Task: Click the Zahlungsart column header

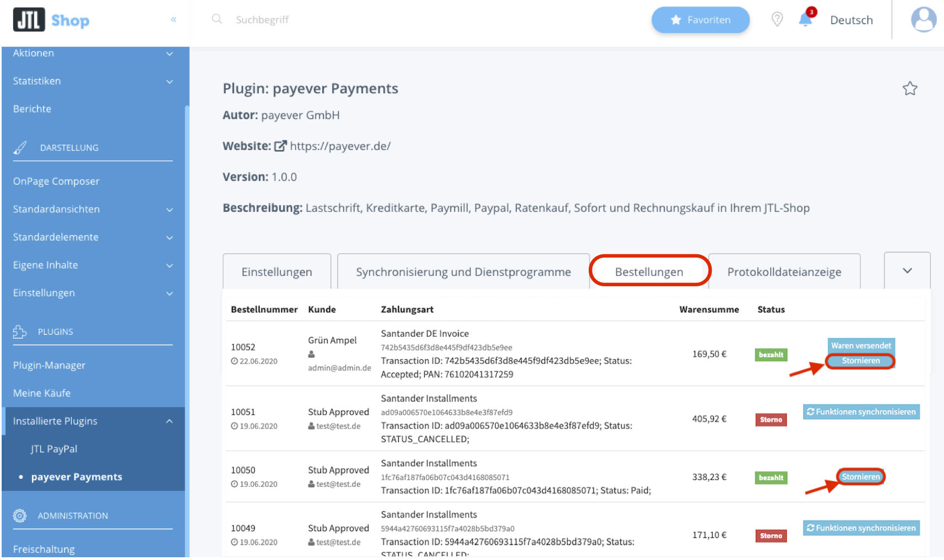Action: click(x=407, y=310)
